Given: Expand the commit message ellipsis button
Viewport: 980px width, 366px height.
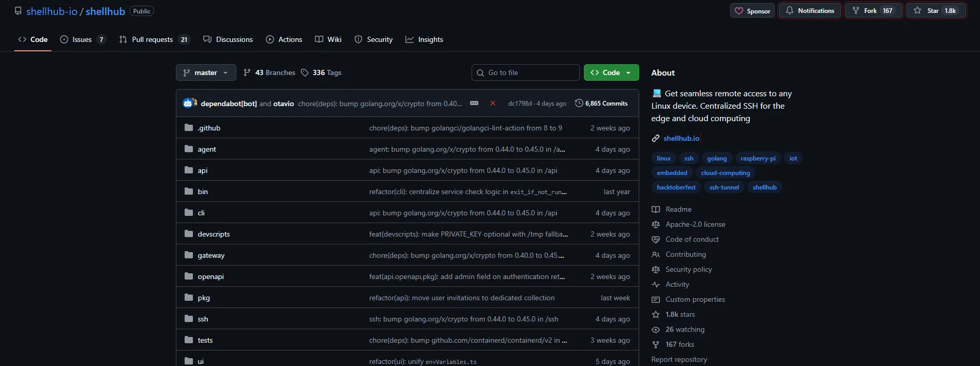Looking at the screenshot, I should (474, 104).
